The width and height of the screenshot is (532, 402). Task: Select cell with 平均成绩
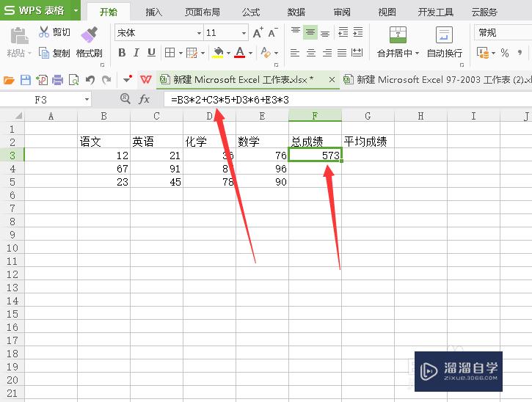tap(368, 142)
